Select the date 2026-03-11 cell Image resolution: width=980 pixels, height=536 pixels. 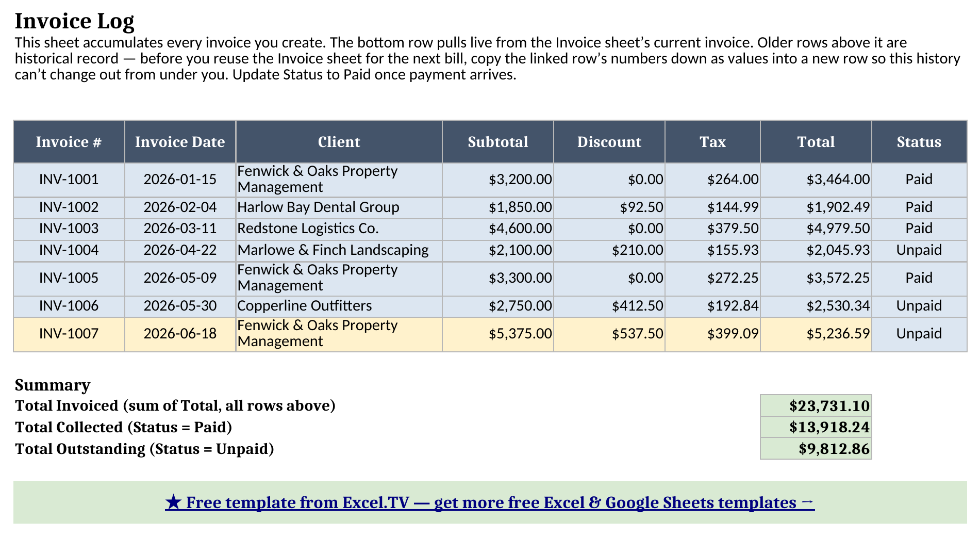coord(180,229)
